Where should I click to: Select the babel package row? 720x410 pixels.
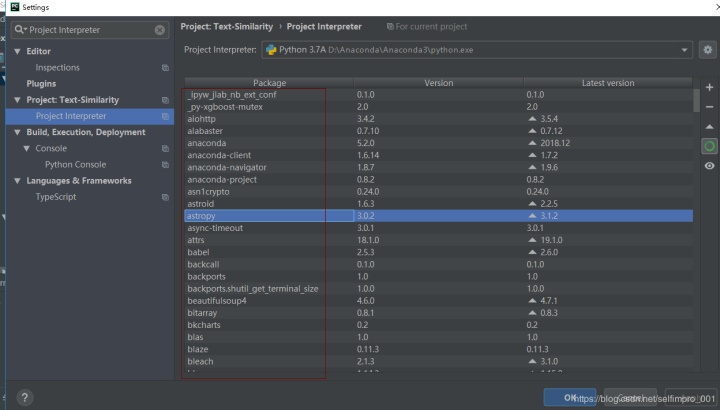tap(439, 252)
